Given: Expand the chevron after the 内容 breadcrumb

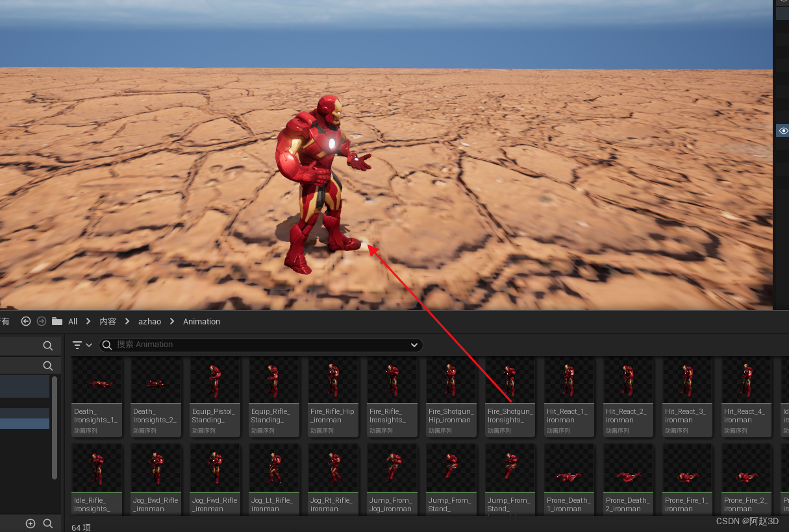Looking at the screenshot, I should click(x=127, y=321).
